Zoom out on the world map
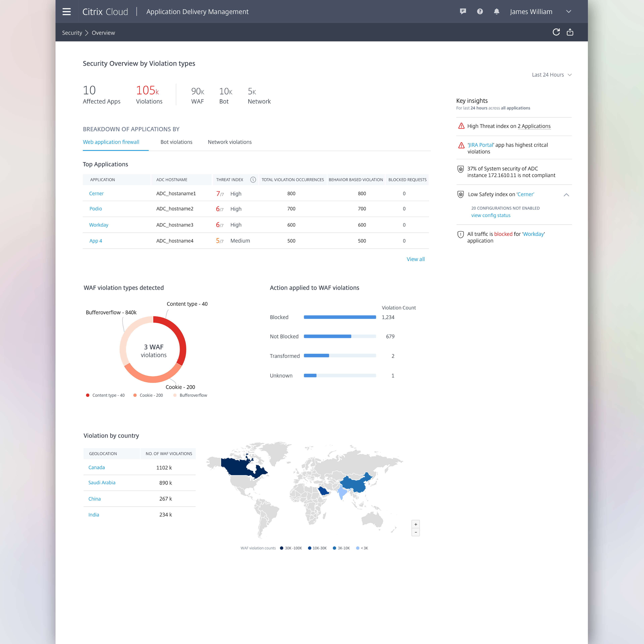Image resolution: width=644 pixels, height=644 pixels. 416,532
